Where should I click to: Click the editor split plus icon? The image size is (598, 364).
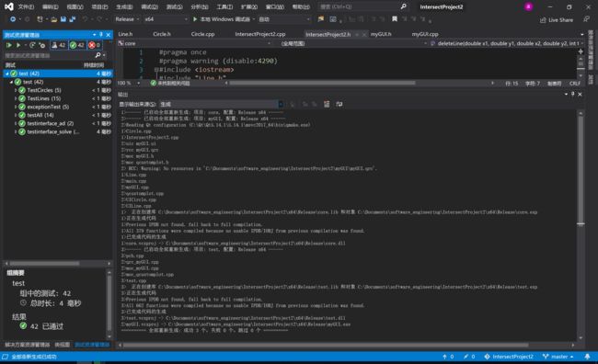tap(581, 51)
